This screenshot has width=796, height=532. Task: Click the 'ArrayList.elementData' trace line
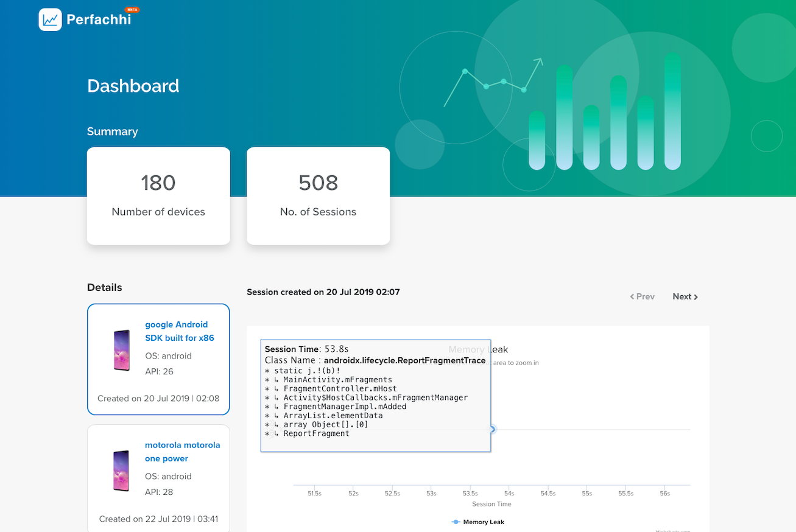324,416
